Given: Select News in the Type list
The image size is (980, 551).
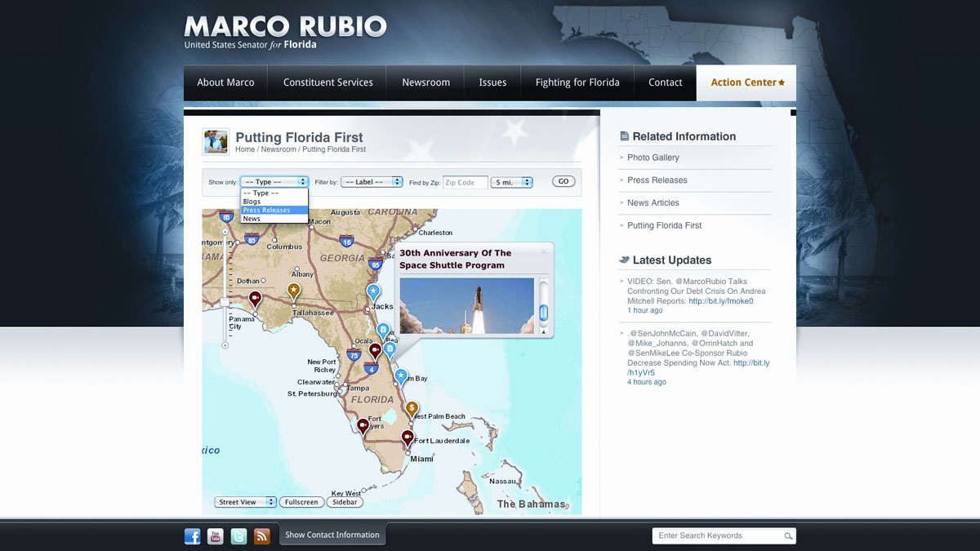Looking at the screenshot, I should 274,219.
